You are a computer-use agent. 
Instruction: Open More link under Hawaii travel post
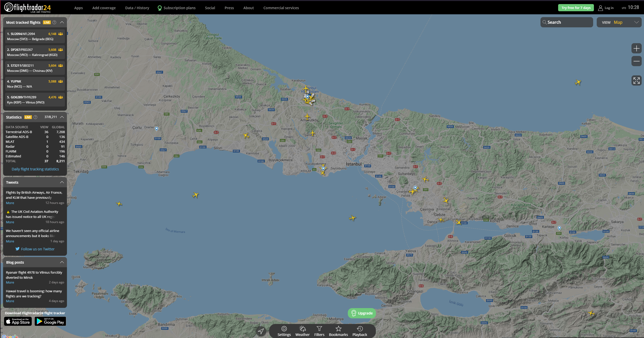(x=10, y=301)
